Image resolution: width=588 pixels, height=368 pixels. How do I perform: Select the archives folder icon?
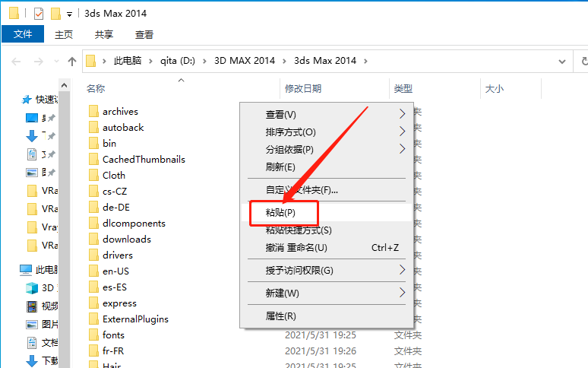93,112
